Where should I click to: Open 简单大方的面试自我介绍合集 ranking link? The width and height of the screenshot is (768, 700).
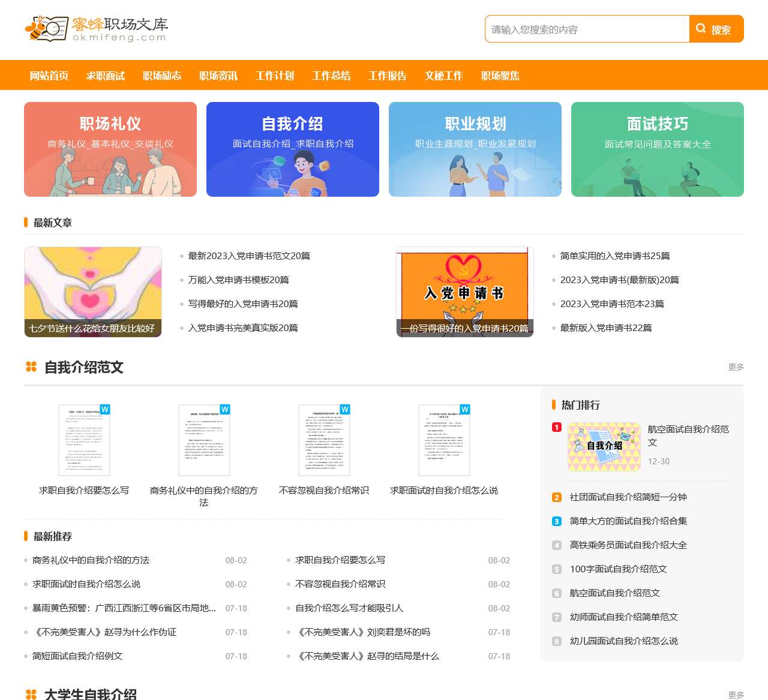[x=628, y=521]
